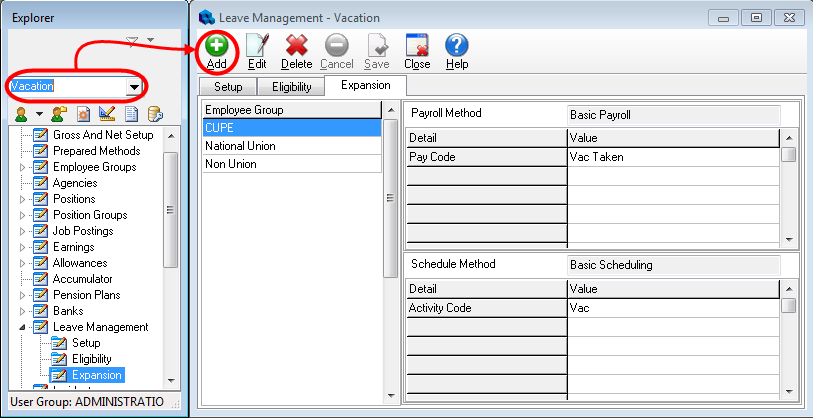
Task: Open Help from the toolbar
Action: (457, 51)
